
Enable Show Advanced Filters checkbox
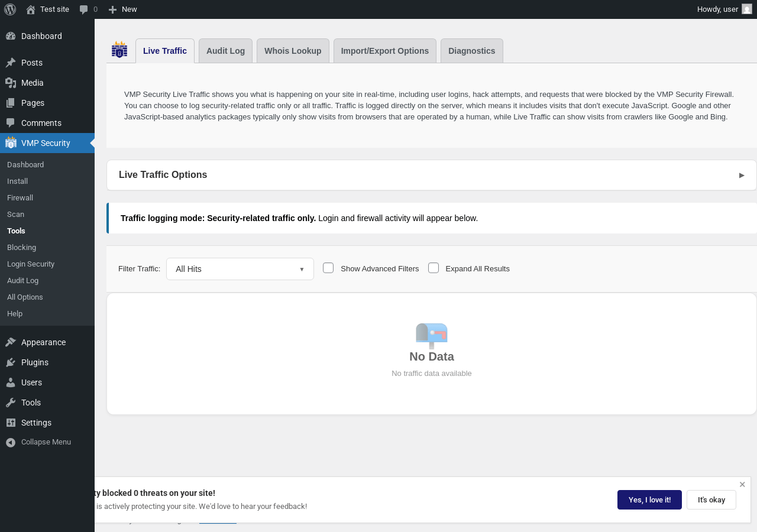pyautogui.click(x=328, y=268)
